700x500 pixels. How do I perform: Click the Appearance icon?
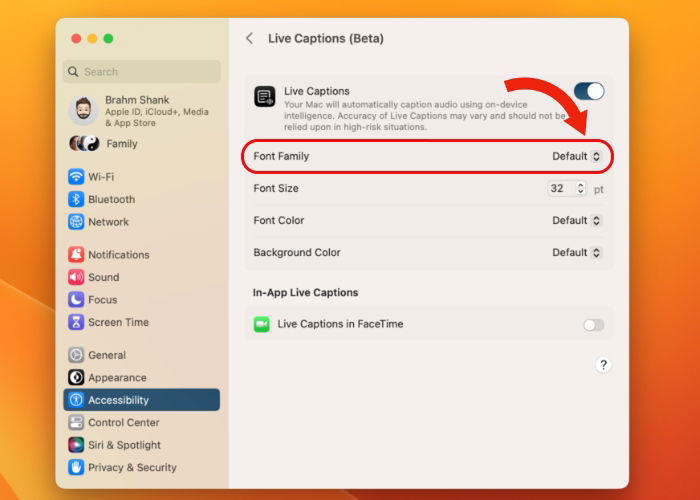click(x=76, y=377)
